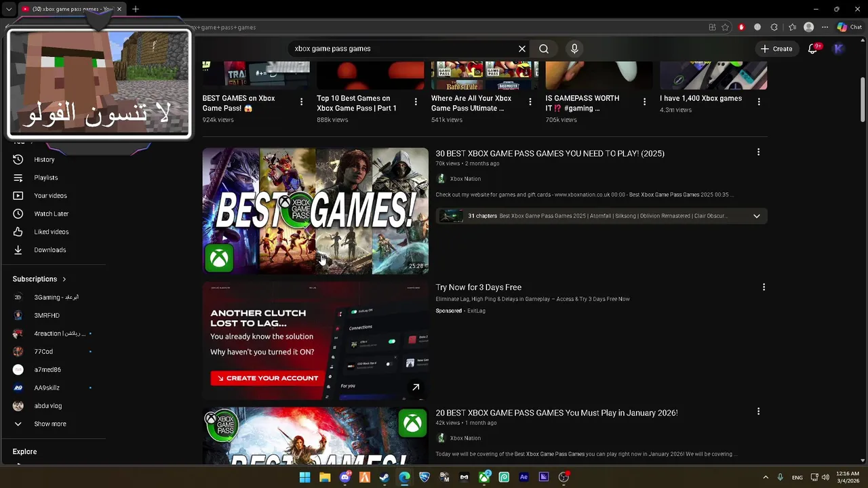
Task: Open options for IS GAMEPASS WORTH IT
Action: pos(644,102)
